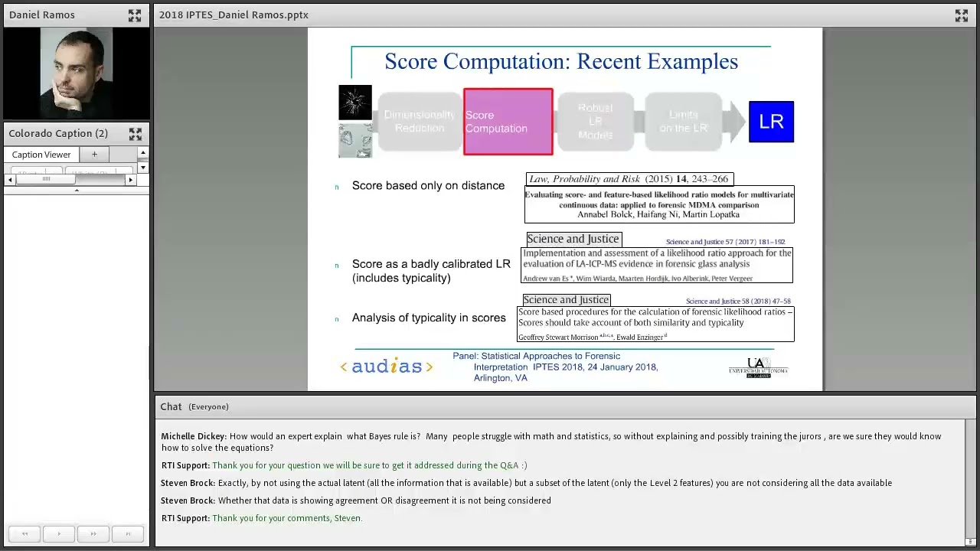Add a new caption tab with plus
This screenshot has height=551, width=980.
94,155
